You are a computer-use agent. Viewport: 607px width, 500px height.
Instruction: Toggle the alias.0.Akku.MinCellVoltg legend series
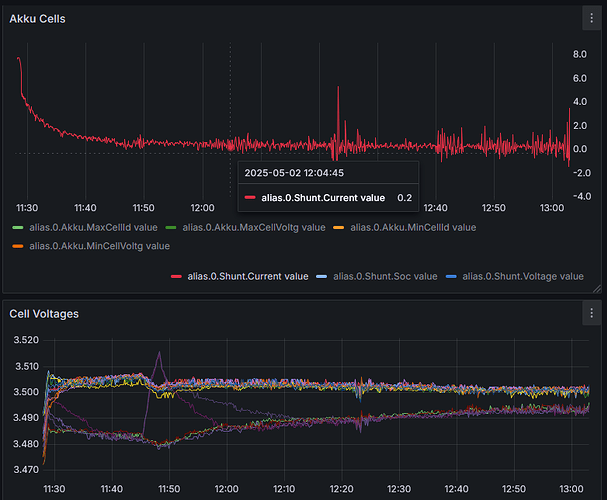pyautogui.click(x=100, y=245)
